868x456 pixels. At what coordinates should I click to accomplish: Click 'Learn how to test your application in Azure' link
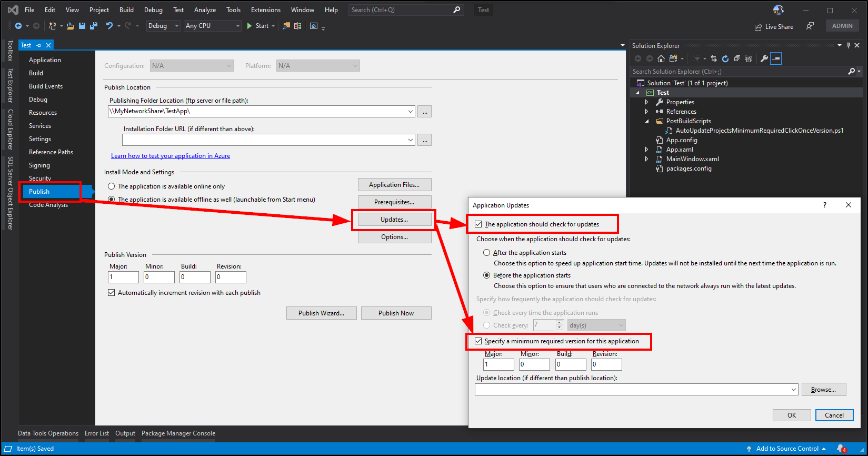pos(171,156)
